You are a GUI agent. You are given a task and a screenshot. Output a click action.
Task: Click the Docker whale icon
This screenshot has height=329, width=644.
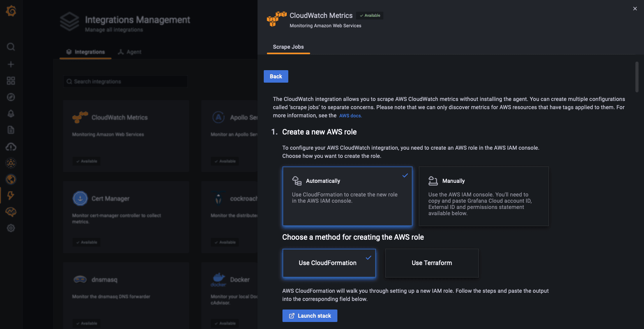[218, 279]
